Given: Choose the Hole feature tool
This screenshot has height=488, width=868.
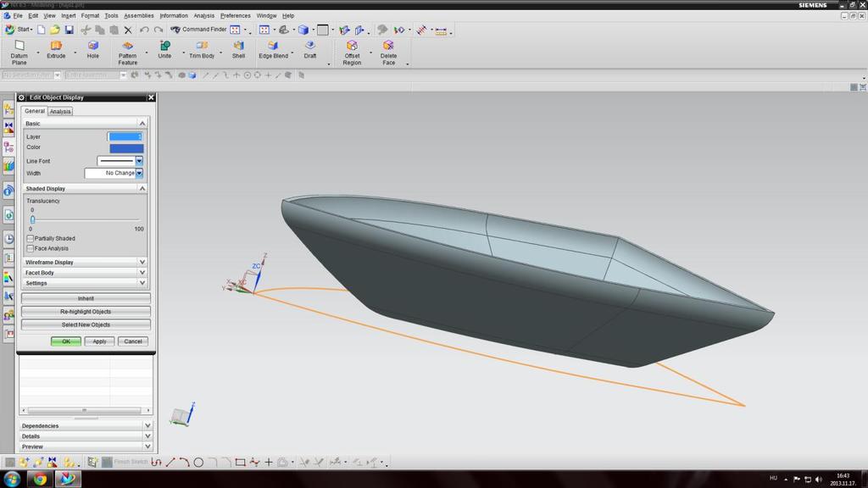Looking at the screenshot, I should [x=93, y=50].
